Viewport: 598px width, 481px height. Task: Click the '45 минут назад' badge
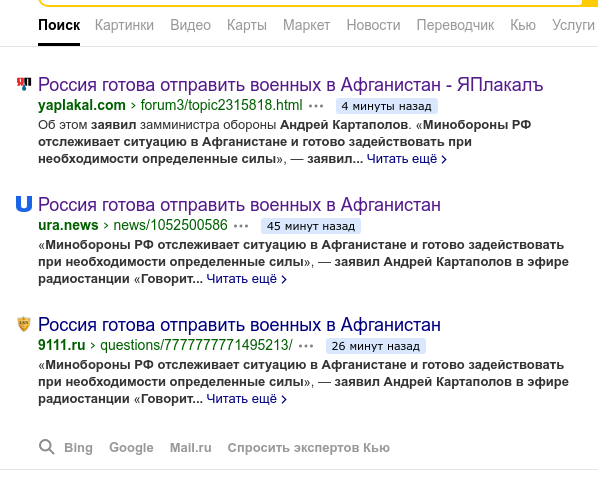tap(311, 226)
